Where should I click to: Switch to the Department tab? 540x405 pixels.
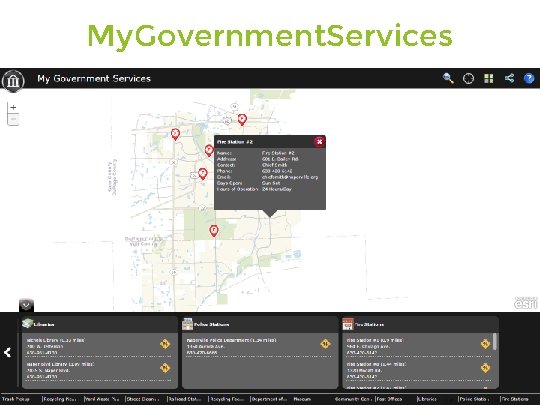(x=269, y=399)
